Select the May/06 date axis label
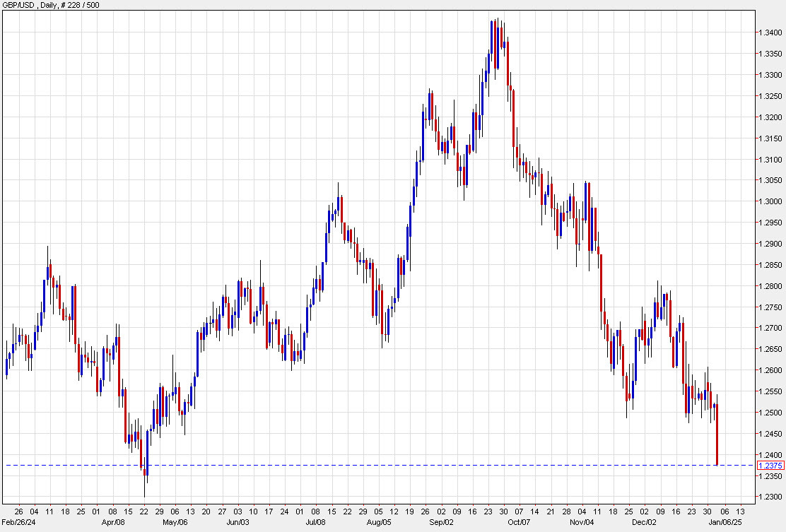 174,523
